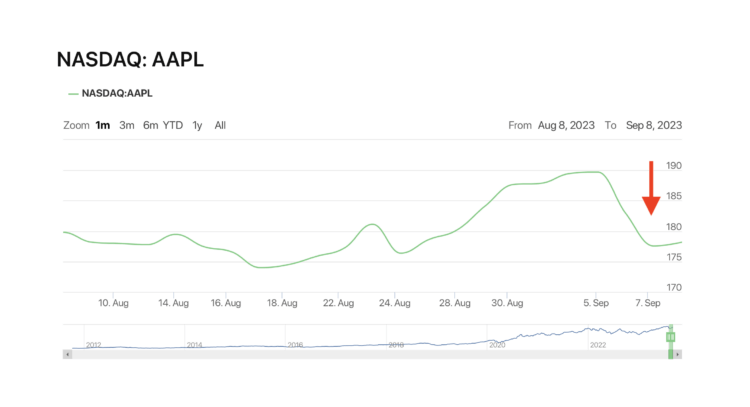Click the 190 price axis label
The width and height of the screenshot is (750, 407).
coord(674,166)
